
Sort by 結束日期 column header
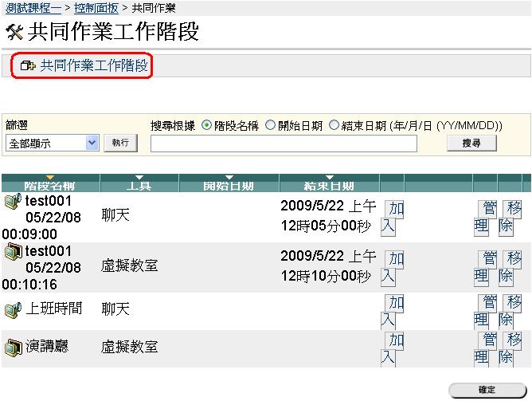pyautogui.click(x=329, y=186)
